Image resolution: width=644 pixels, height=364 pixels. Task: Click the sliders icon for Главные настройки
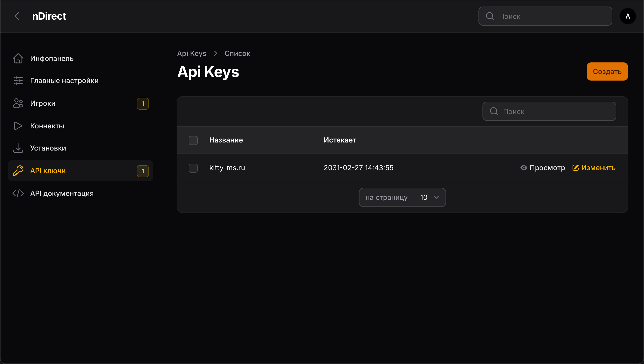(x=18, y=81)
